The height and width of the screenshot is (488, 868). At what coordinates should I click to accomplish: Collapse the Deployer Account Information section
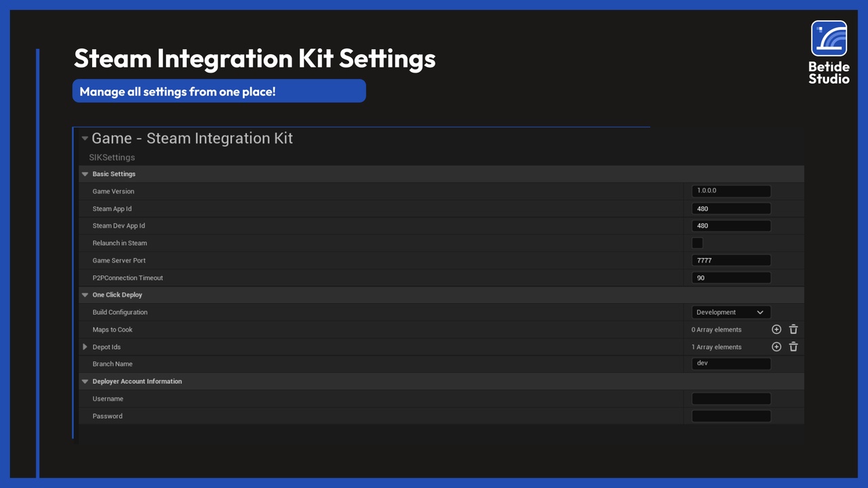coord(85,381)
